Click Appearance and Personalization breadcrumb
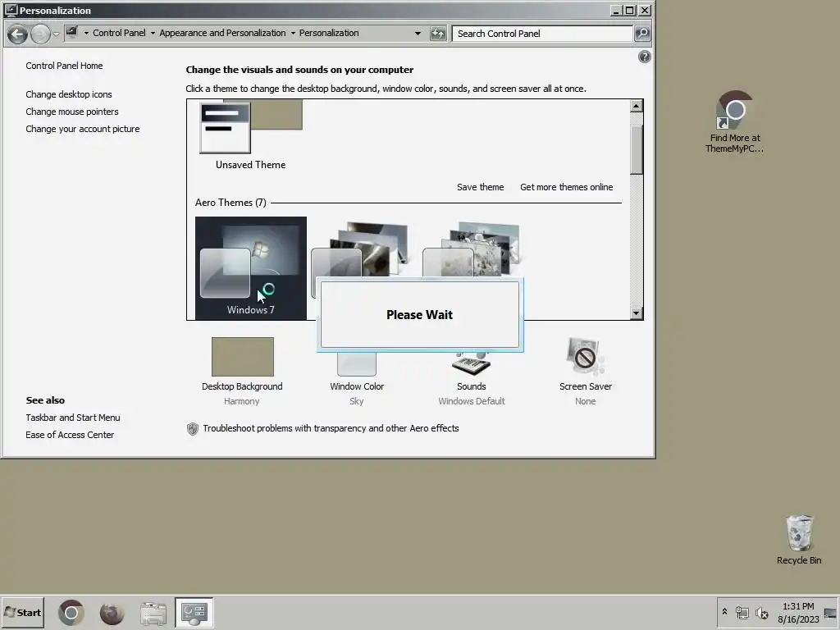840x630 pixels. click(222, 33)
